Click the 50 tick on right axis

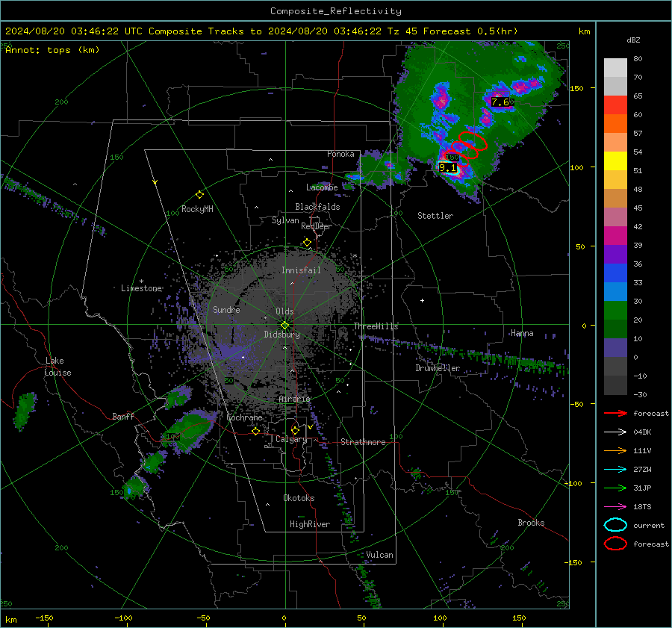(580, 246)
